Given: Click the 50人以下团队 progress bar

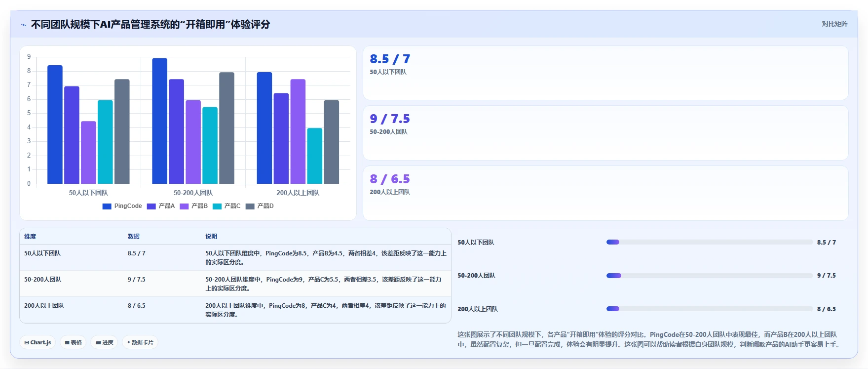Looking at the screenshot, I should pyautogui.click(x=710, y=242).
